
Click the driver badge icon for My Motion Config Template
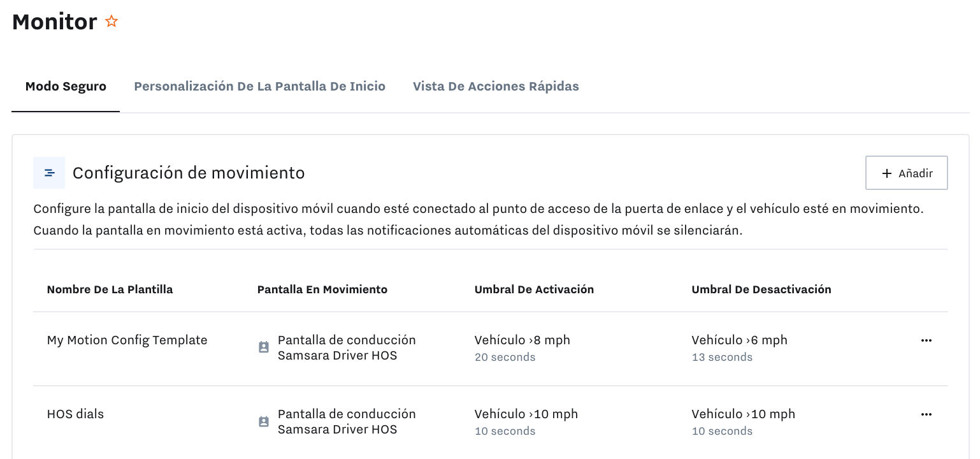(263, 347)
